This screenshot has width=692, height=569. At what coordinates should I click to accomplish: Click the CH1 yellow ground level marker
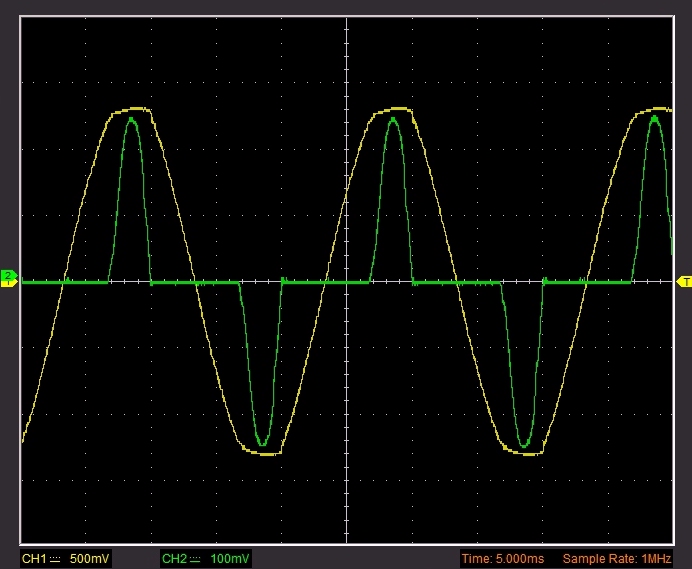tap(9, 284)
